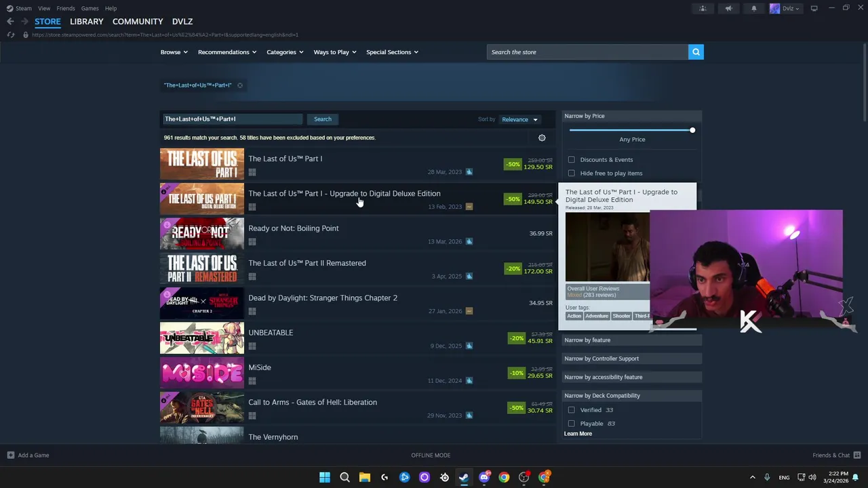Click the magnifier search button in store bar
The width and height of the screenshot is (868, 488).
(696, 52)
